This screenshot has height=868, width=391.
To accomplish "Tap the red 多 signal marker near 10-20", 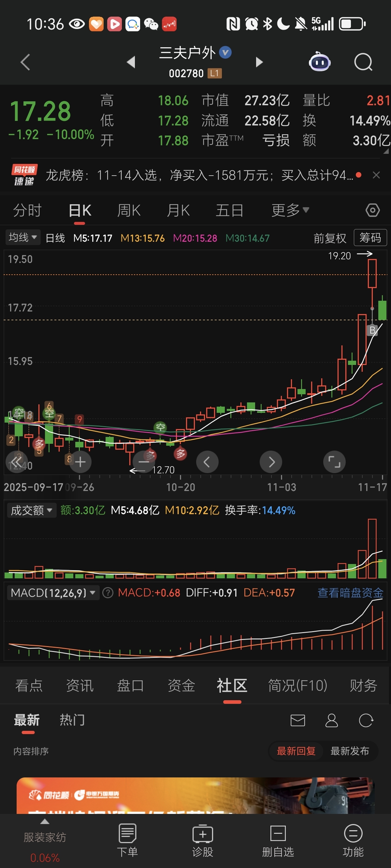I will (x=181, y=454).
